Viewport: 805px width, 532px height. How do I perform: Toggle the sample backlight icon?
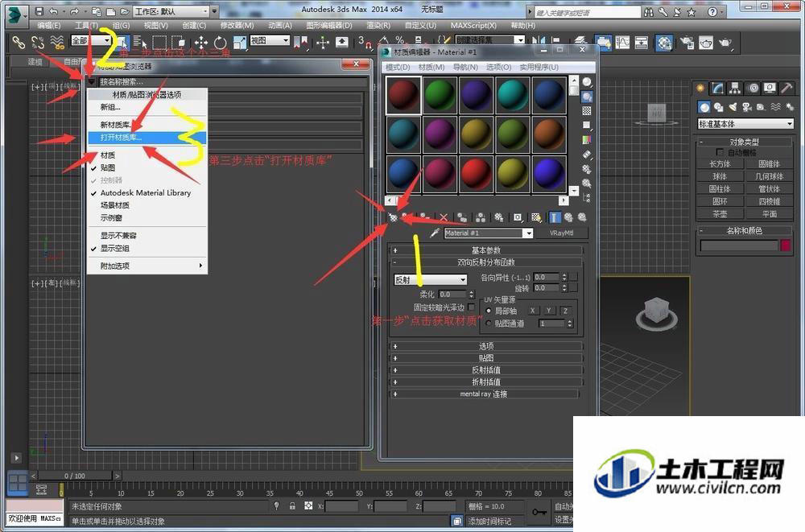pyautogui.click(x=586, y=97)
